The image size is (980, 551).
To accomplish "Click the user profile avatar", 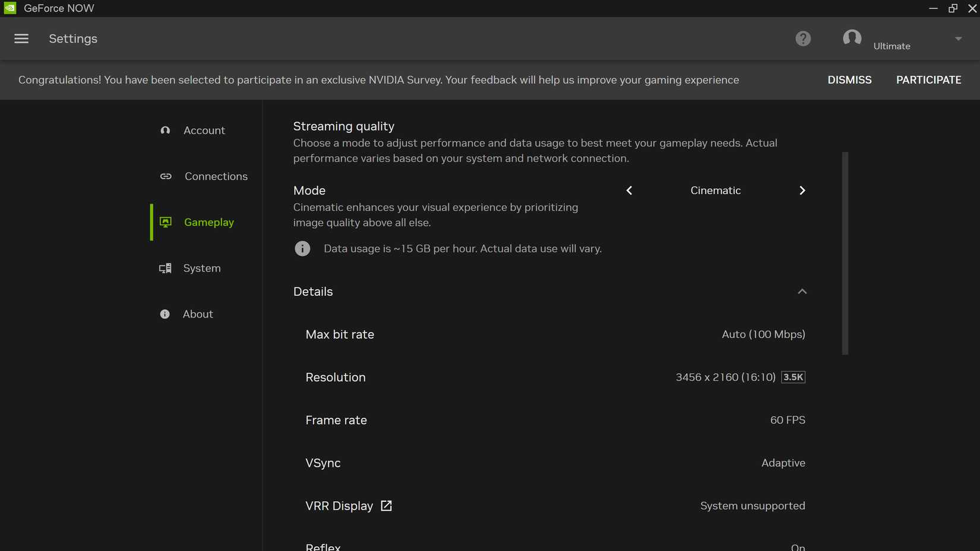I will tap(852, 38).
